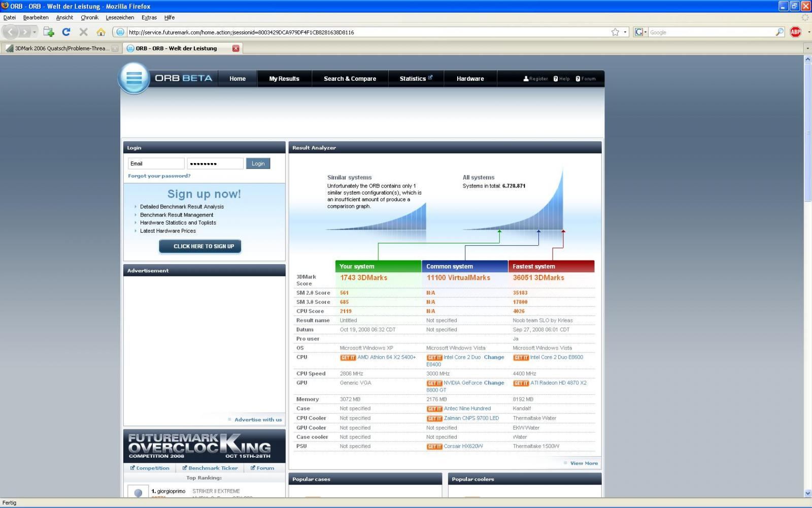
Task: Open the Competition link under Overclocking banner
Action: tap(150, 468)
